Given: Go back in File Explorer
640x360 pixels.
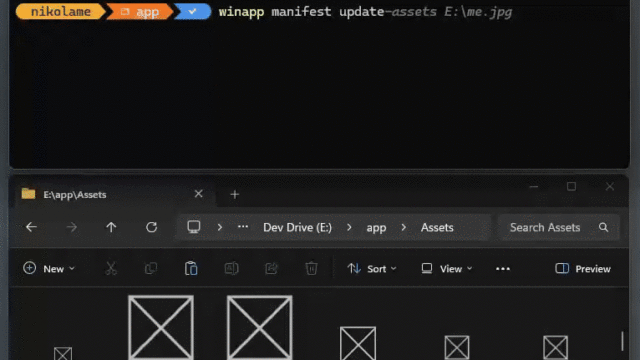Looking at the screenshot, I should [x=31, y=227].
